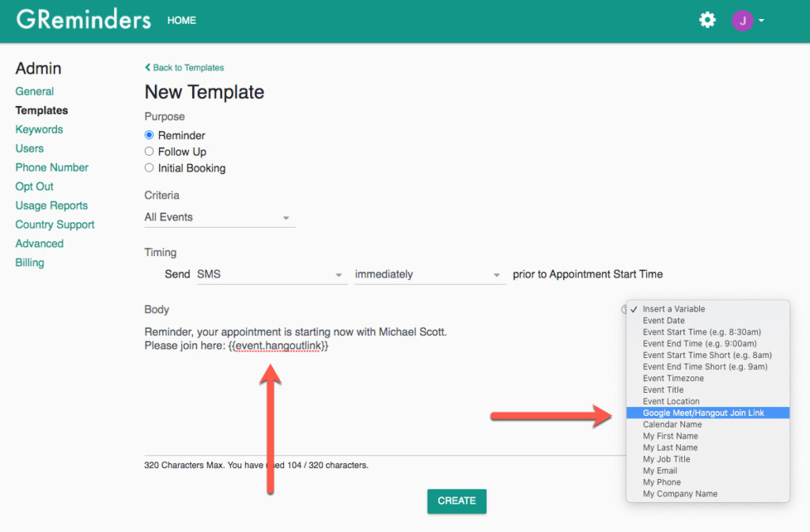Open Billing from the Admin sidebar
810x532 pixels.
click(29, 262)
